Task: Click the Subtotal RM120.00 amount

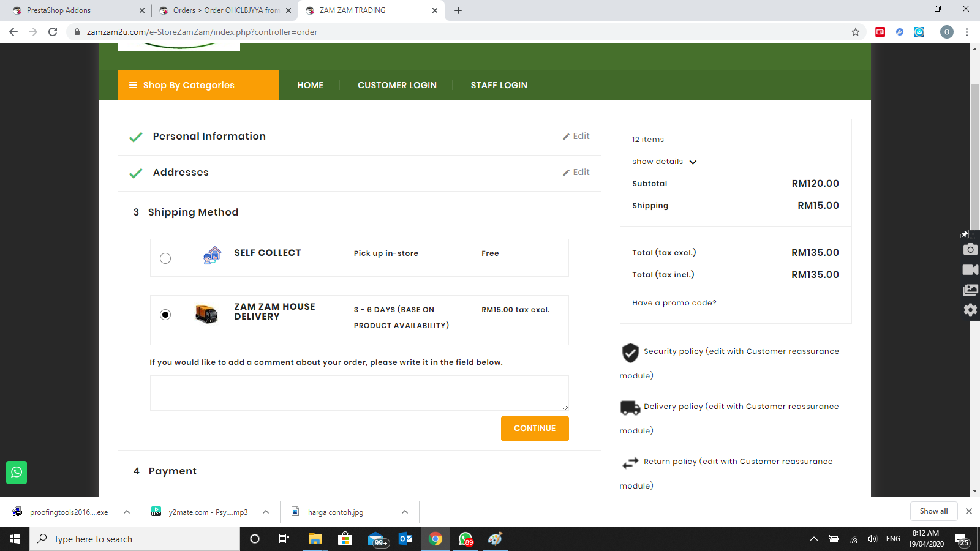Action: point(815,184)
